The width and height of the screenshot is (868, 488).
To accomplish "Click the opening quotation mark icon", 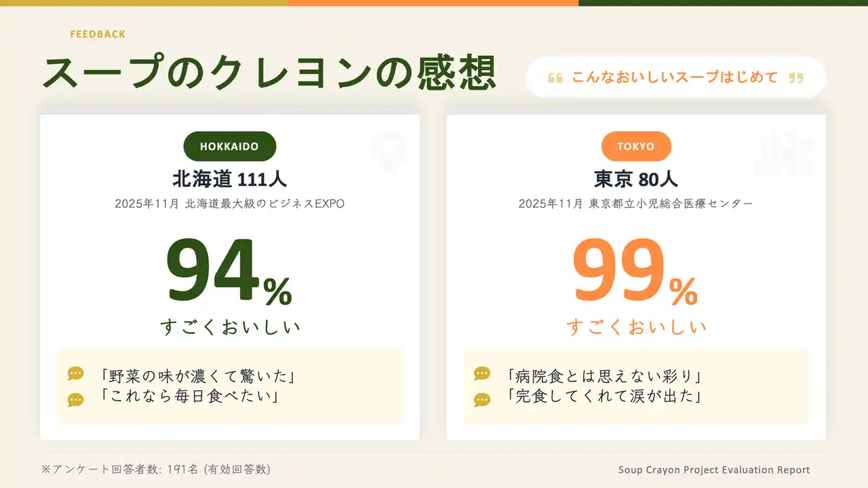I will pyautogui.click(x=555, y=78).
